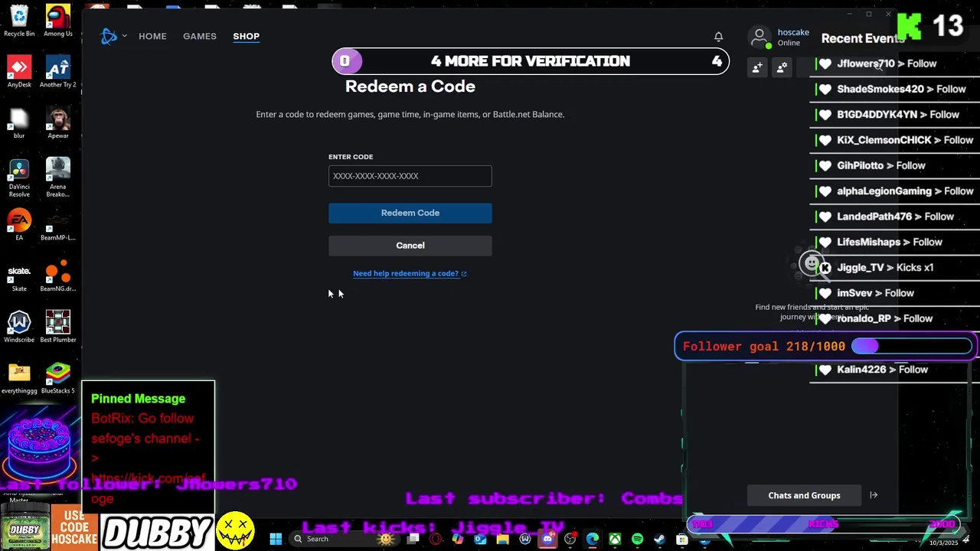Screen dimensions: 980x551
Task: Open everythinggg folder on desktop
Action: [x=19, y=378]
